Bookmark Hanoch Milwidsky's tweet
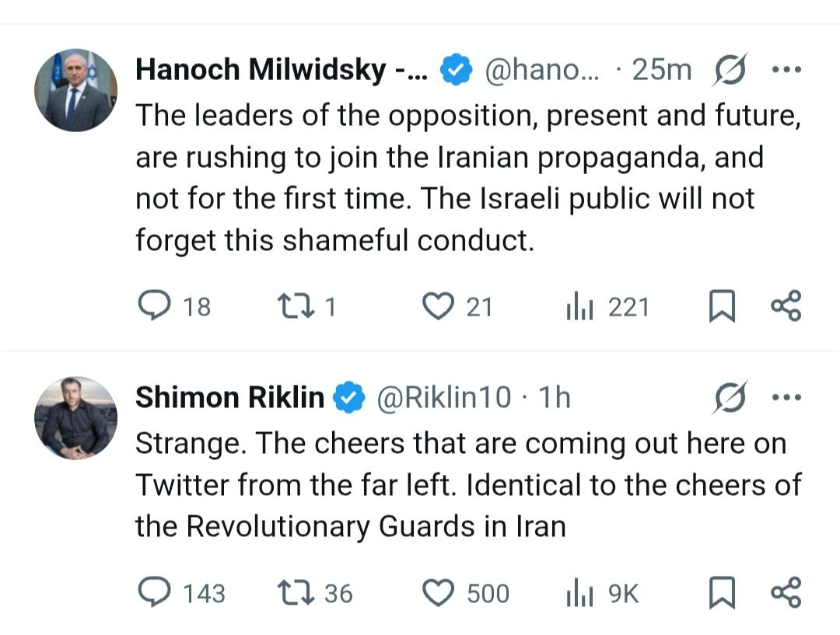Image resolution: width=840 pixels, height=635 pixels. click(x=722, y=307)
